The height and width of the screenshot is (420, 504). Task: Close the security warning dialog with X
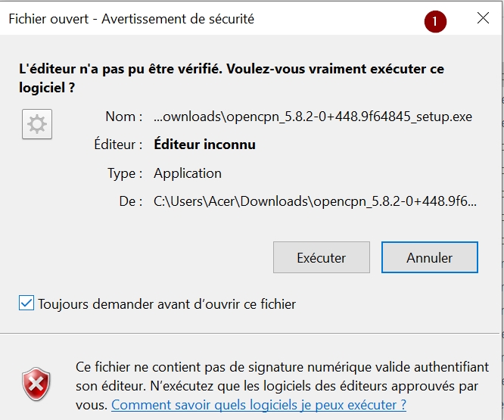(483, 18)
